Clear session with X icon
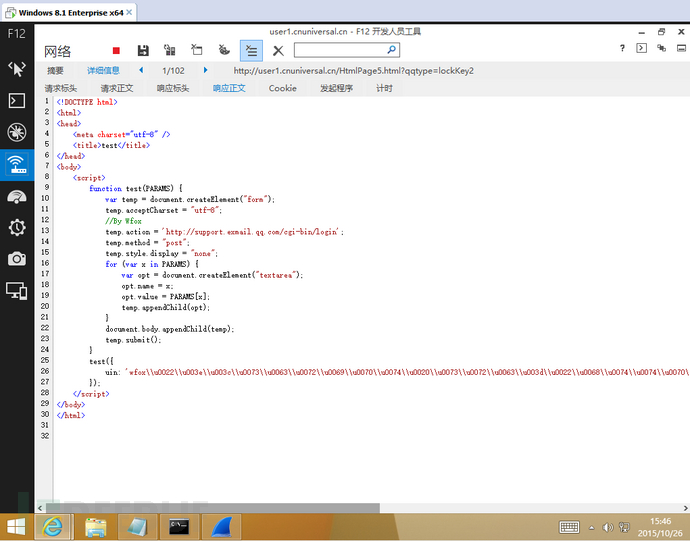The width and height of the screenshot is (690, 541). tap(278, 51)
